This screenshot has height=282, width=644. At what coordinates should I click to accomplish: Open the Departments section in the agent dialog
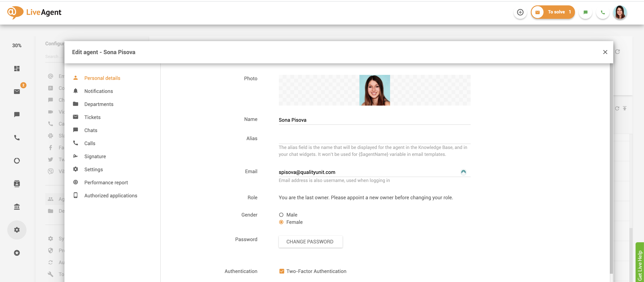99,104
